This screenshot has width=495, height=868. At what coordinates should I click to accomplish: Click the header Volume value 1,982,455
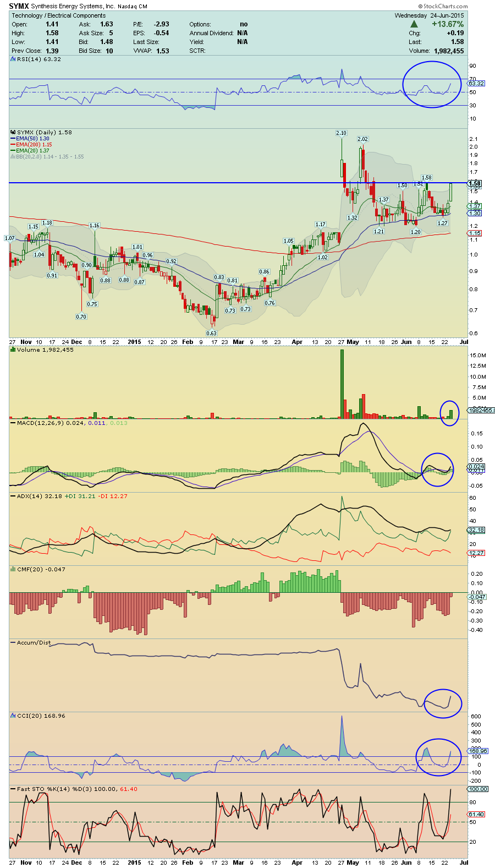(449, 51)
